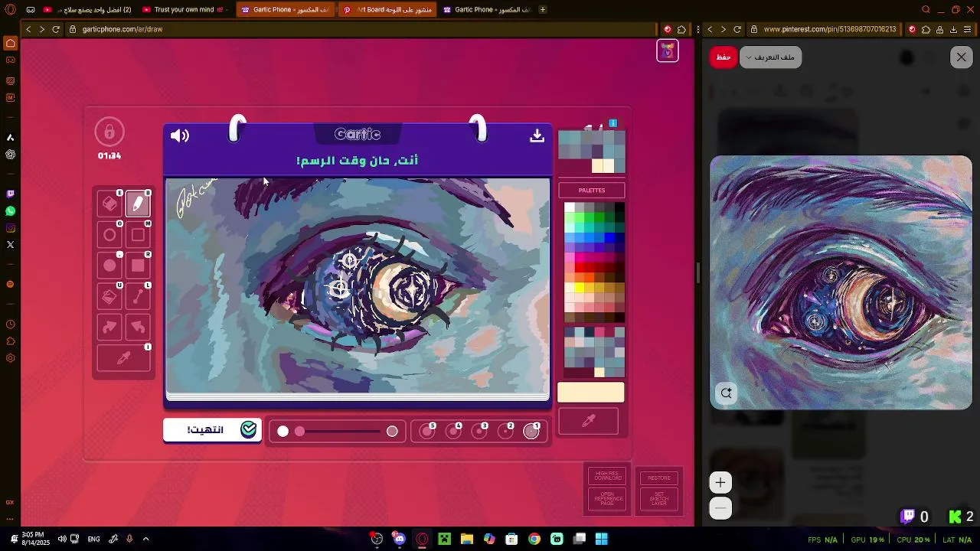Click SET SKETCH LAYER button

point(659,499)
